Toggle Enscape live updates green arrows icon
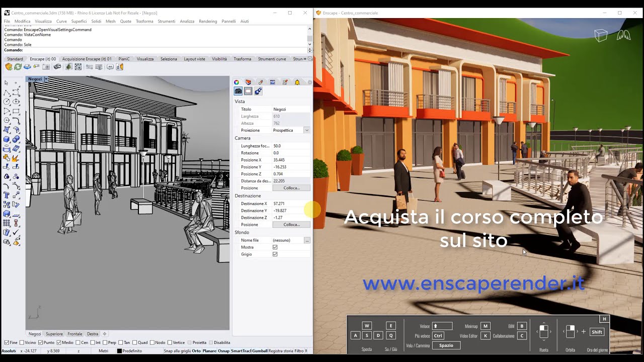644x362 pixels. coord(18,67)
